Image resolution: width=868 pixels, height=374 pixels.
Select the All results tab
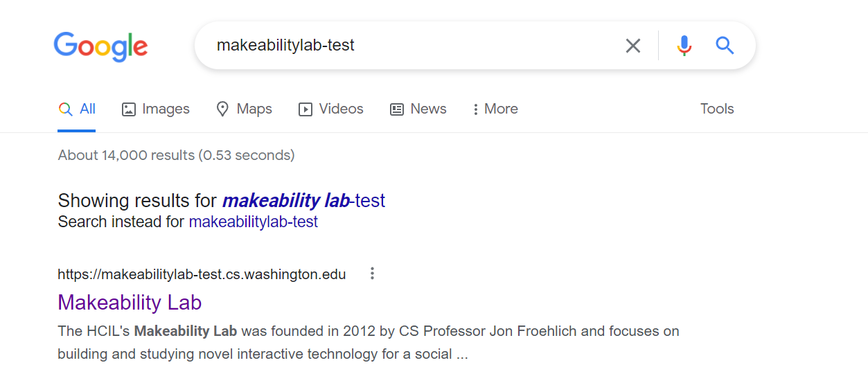pos(77,109)
